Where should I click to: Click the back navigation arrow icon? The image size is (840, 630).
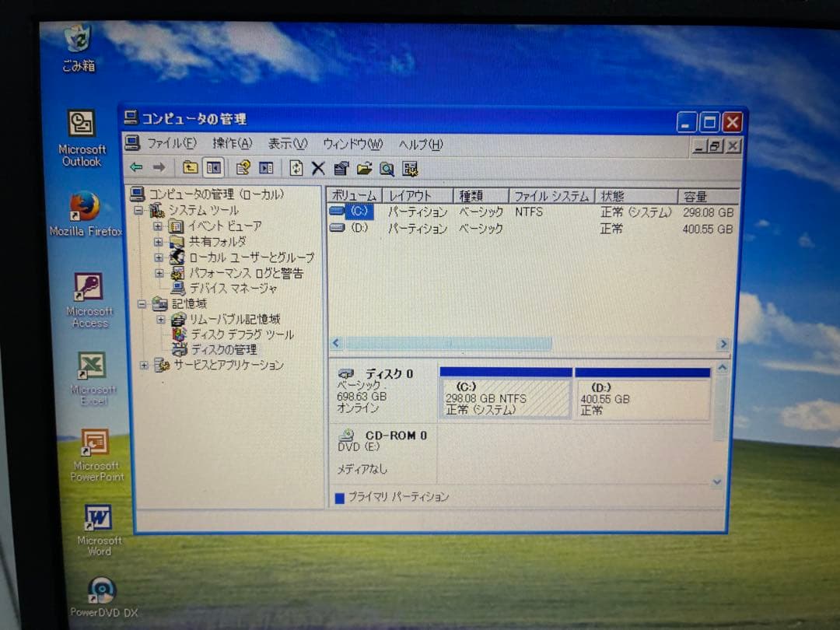[x=135, y=167]
